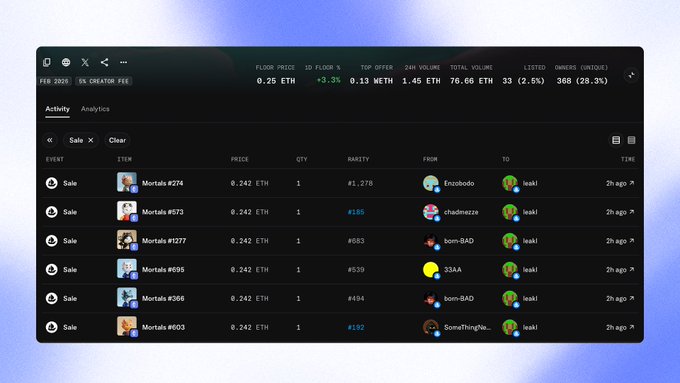Open the Enzobodo seller profile name
Viewport: 680px width, 383px height.
pos(459,183)
